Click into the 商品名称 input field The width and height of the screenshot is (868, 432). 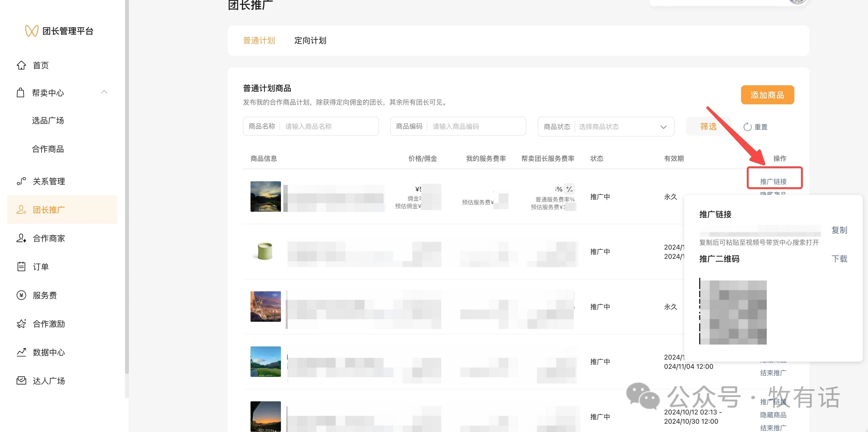(x=311, y=126)
